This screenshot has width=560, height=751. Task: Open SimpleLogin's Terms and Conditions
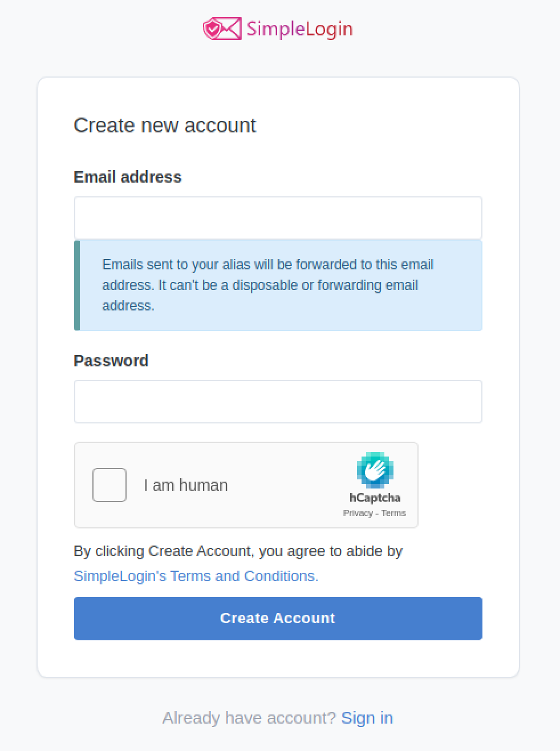[196, 576]
